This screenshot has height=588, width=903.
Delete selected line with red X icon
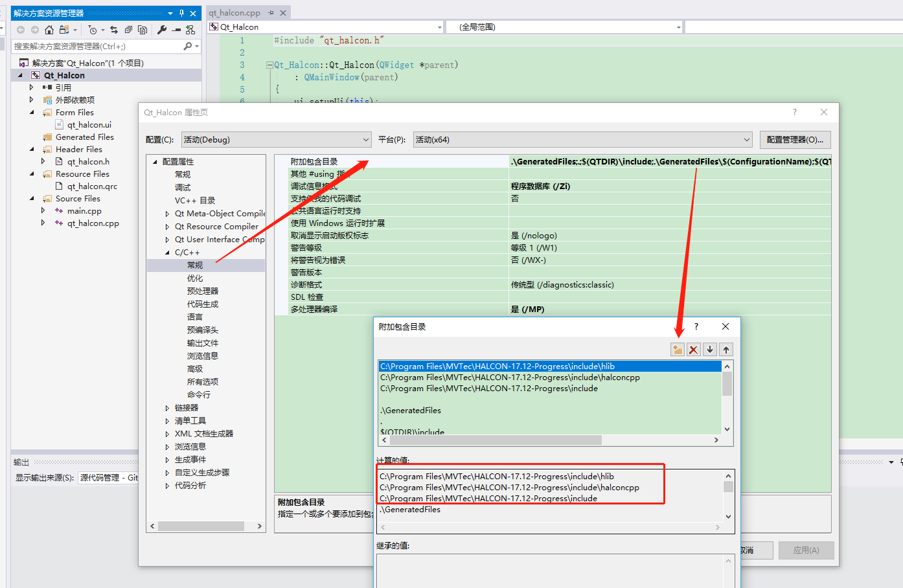point(694,350)
